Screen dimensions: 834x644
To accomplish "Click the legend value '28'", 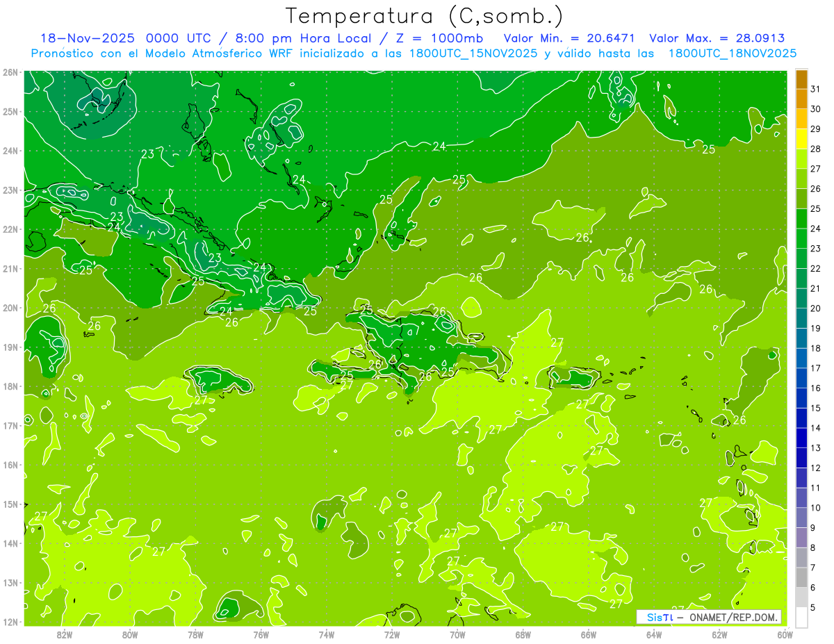I will (x=815, y=149).
